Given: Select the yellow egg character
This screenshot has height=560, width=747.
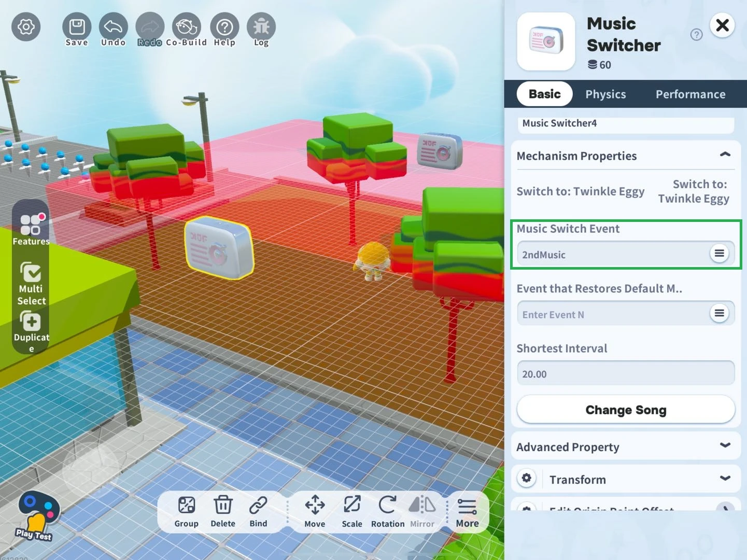Looking at the screenshot, I should click(x=372, y=261).
